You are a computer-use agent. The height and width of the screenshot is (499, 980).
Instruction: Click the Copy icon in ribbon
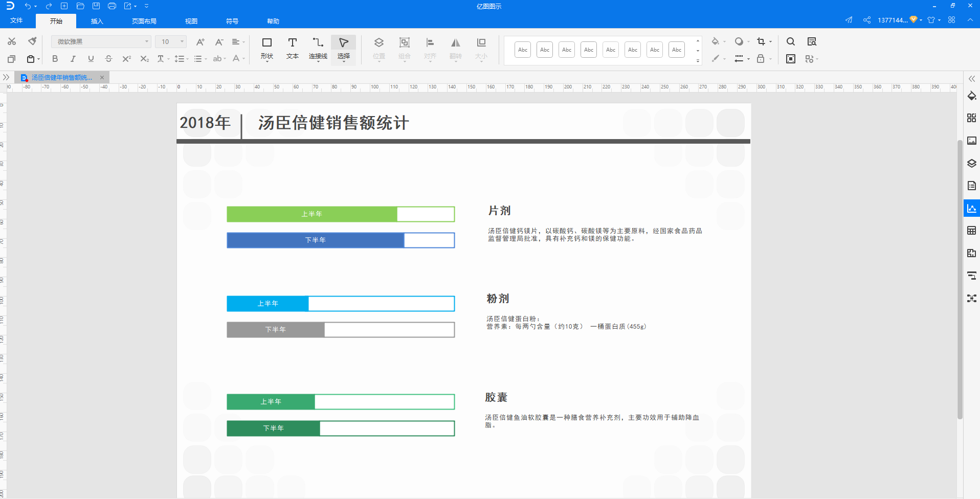[12, 59]
